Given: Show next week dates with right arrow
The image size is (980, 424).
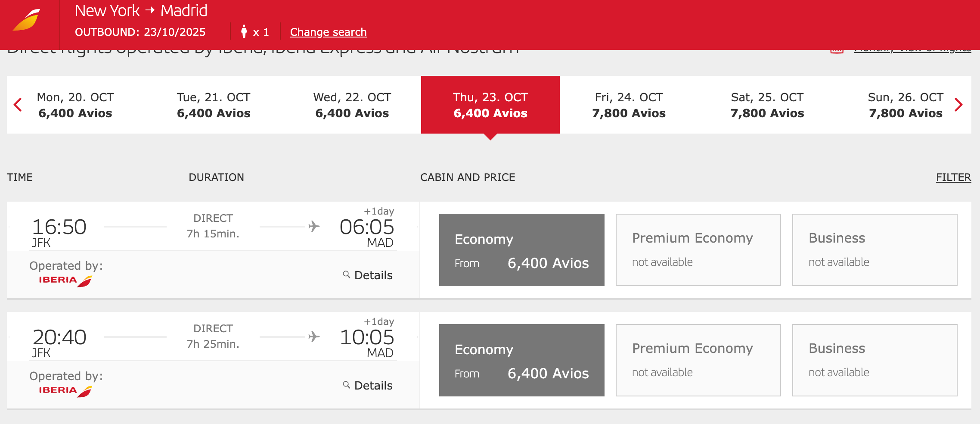Looking at the screenshot, I should click(x=958, y=105).
